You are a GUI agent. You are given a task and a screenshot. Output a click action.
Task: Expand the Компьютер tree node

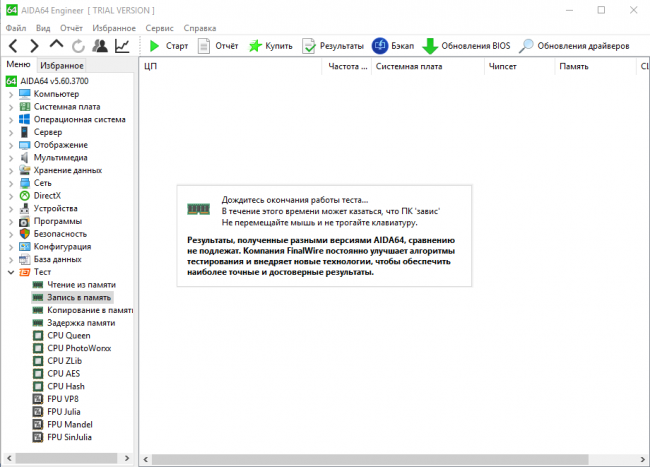(x=11, y=94)
